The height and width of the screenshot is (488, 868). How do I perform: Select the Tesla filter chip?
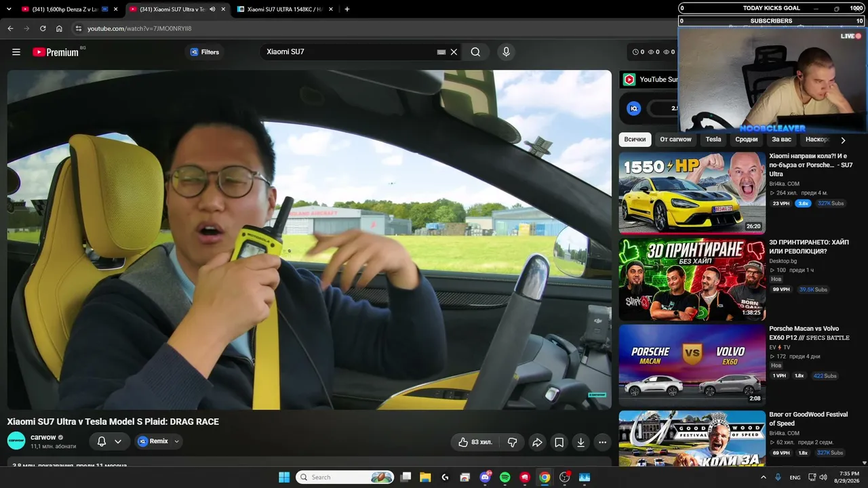click(x=713, y=140)
